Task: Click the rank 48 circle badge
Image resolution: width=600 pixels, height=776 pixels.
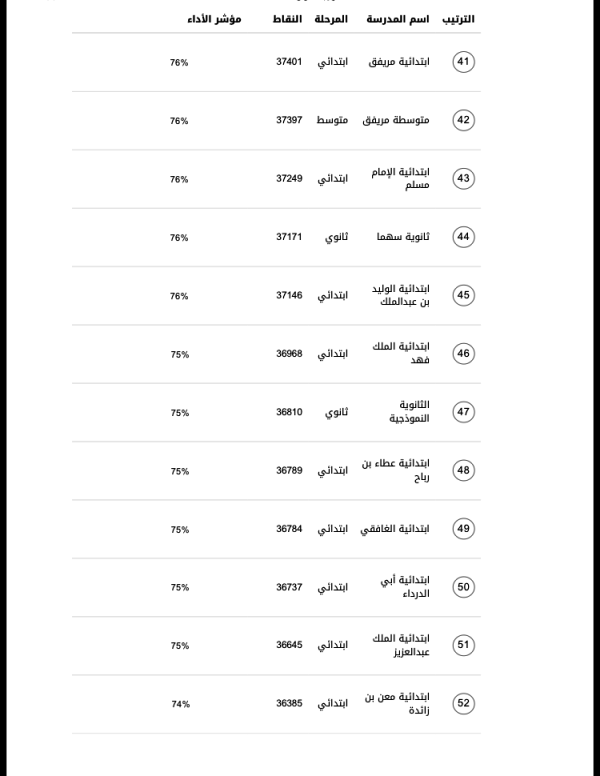Action: tap(463, 471)
